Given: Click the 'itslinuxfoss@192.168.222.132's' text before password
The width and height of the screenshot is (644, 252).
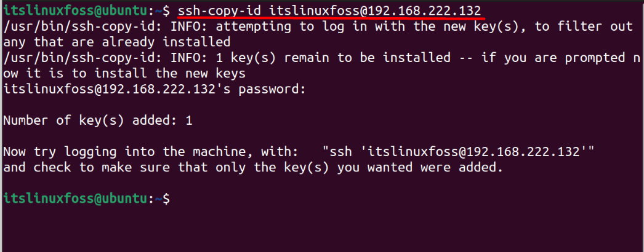Looking at the screenshot, I should click(113, 89).
